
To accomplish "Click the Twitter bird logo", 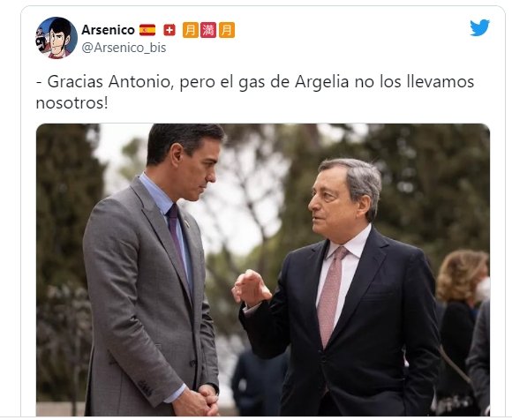I will click(479, 27).
